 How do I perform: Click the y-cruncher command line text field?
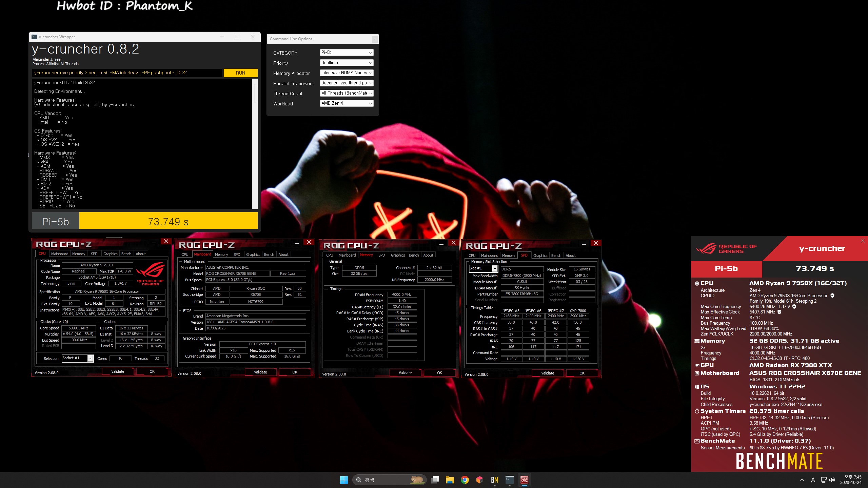click(127, 73)
